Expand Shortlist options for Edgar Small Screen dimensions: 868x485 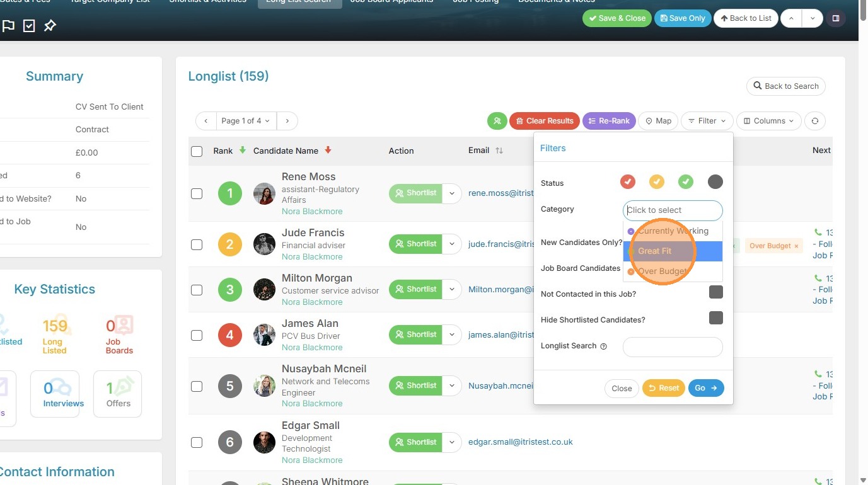click(452, 442)
